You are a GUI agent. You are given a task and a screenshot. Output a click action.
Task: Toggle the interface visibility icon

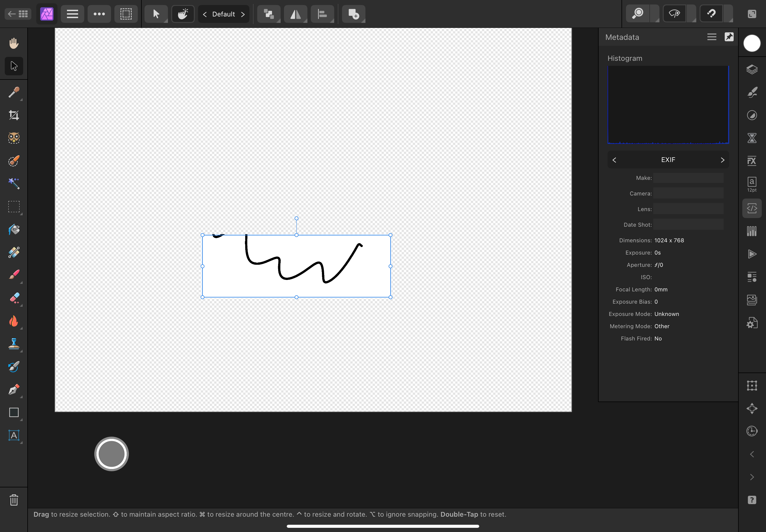[752, 14]
